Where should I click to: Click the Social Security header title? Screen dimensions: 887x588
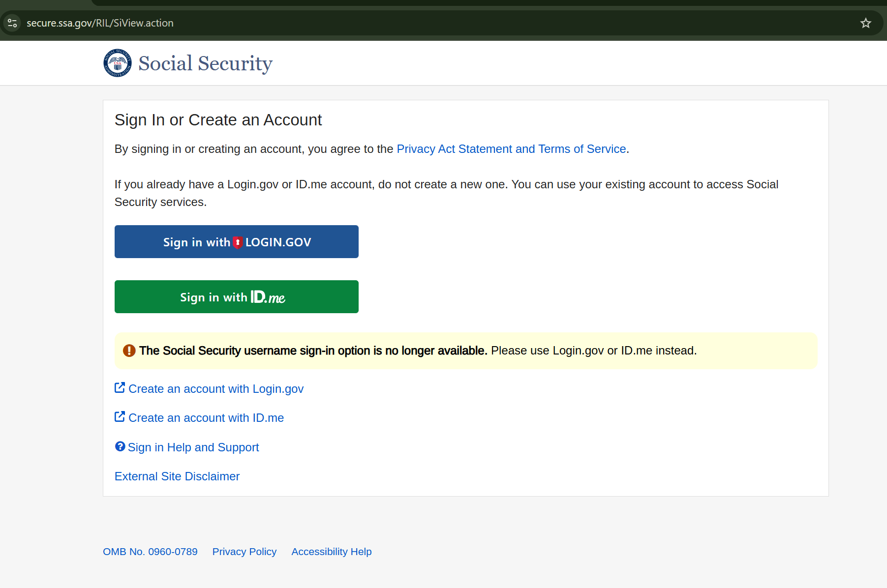[x=205, y=63]
